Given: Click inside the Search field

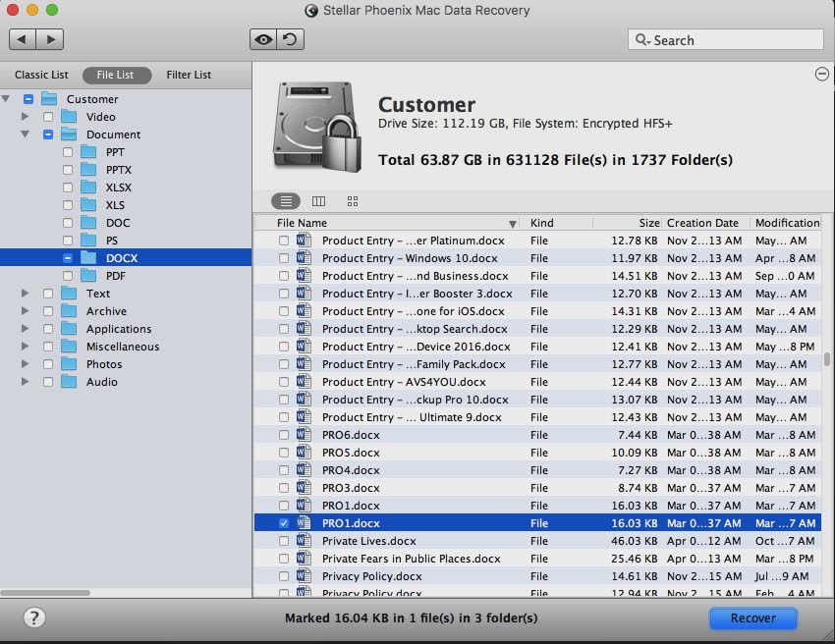Looking at the screenshot, I should (725, 39).
